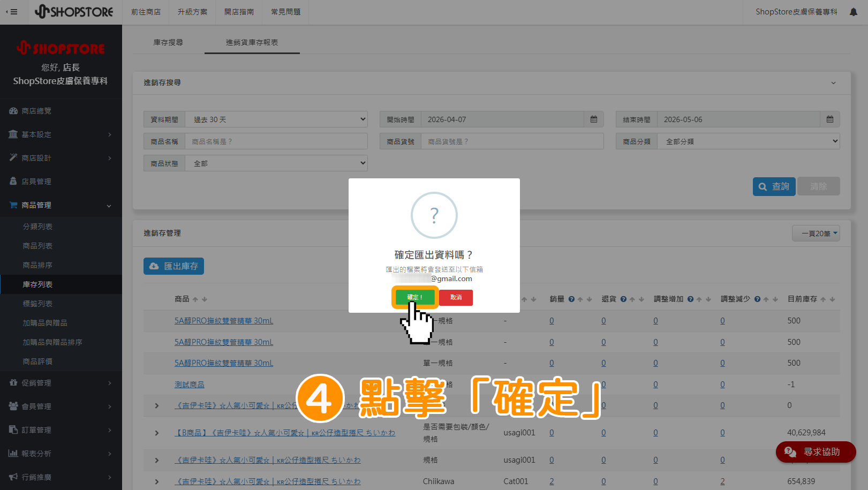Click the 40,629,984 stock value
Image resolution: width=868 pixels, height=490 pixels.
[806, 433]
